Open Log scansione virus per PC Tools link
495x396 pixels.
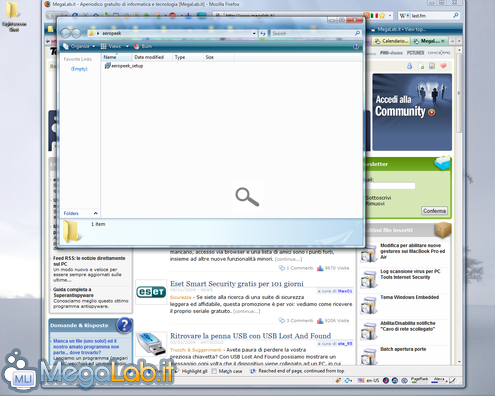click(x=410, y=274)
